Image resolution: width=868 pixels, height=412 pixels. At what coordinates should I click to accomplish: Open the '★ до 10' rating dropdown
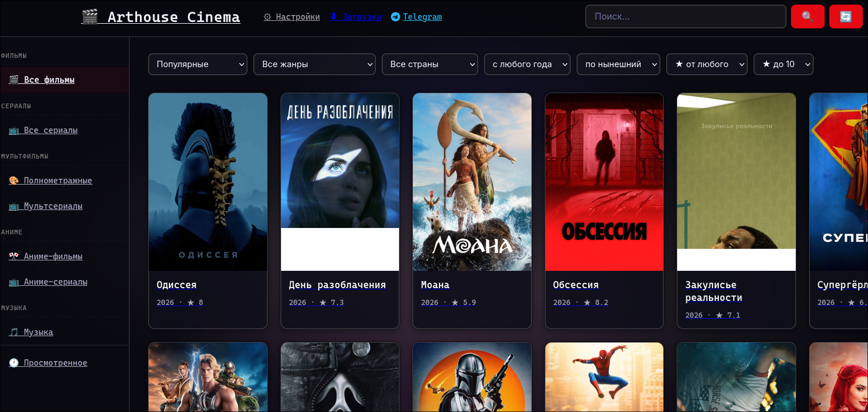784,64
